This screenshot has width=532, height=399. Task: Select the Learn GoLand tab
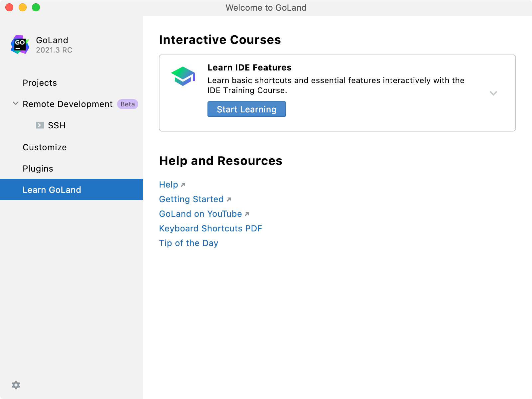71,190
